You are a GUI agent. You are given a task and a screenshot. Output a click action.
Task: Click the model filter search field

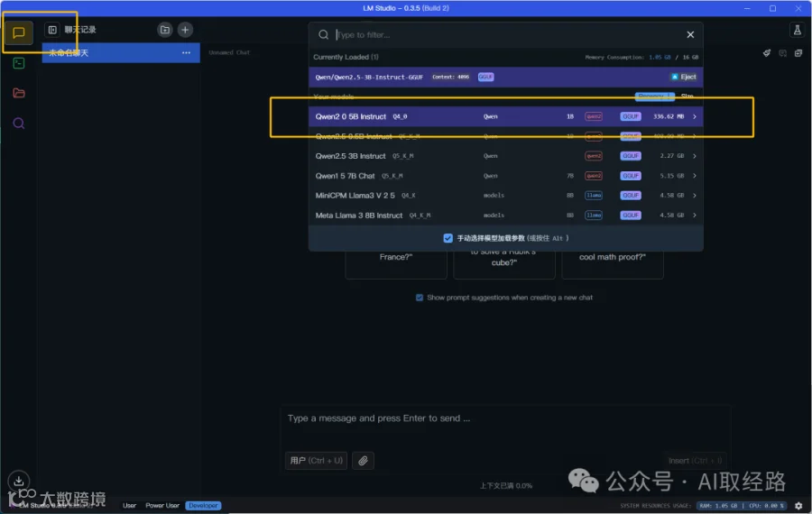507,34
